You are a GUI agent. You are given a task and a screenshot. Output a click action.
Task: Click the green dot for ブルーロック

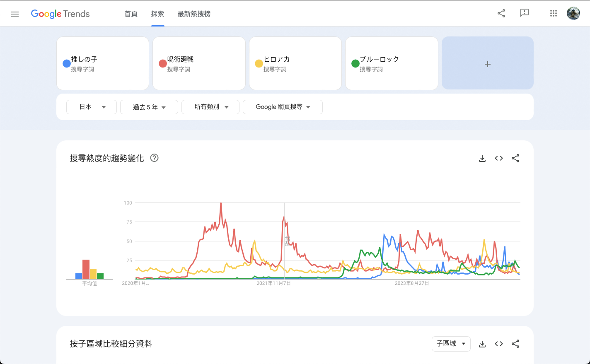click(x=355, y=63)
